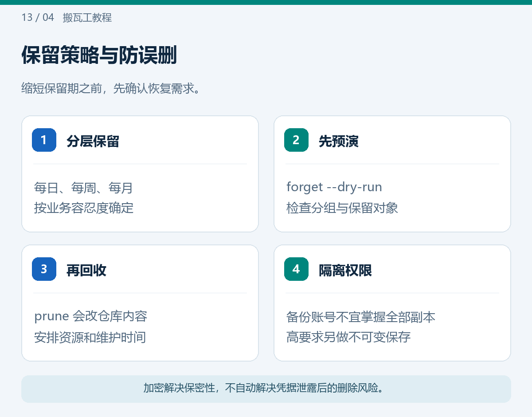Image resolution: width=532 pixels, height=417 pixels.
Task: Select the line 按业务容忍度确定
Action: point(84,208)
